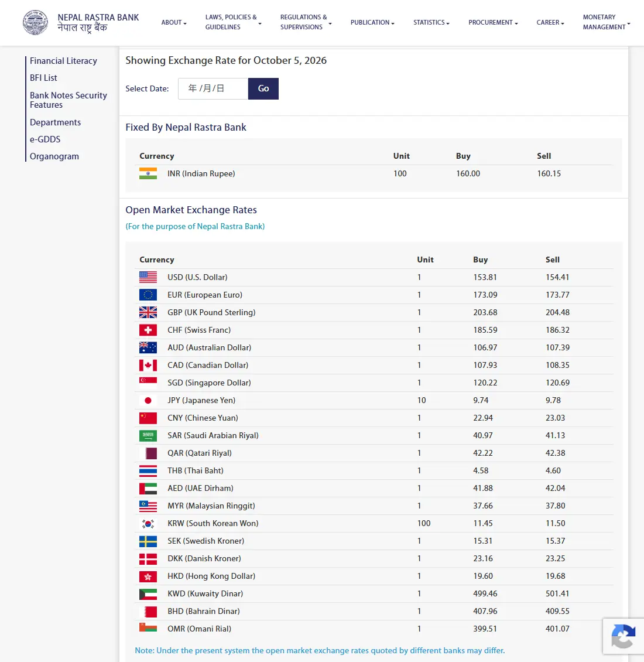
Task: Click the Omani flag icon beside OMR
Action: pyautogui.click(x=148, y=627)
